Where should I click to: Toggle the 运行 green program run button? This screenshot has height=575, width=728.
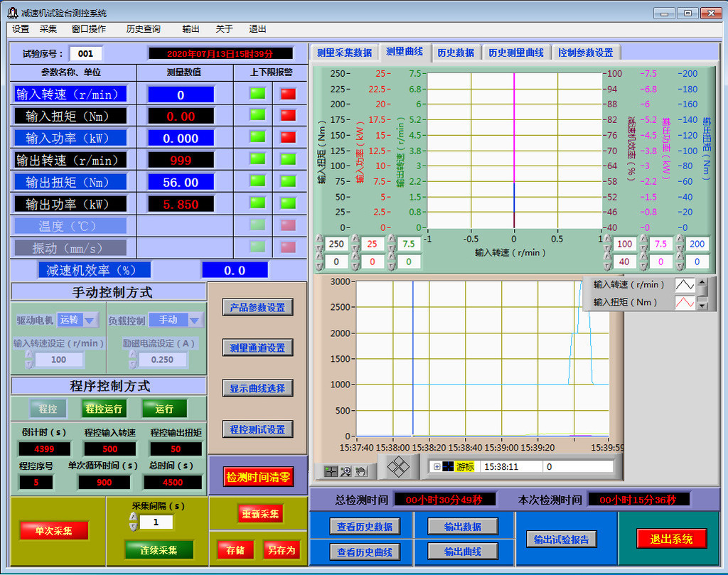point(164,409)
